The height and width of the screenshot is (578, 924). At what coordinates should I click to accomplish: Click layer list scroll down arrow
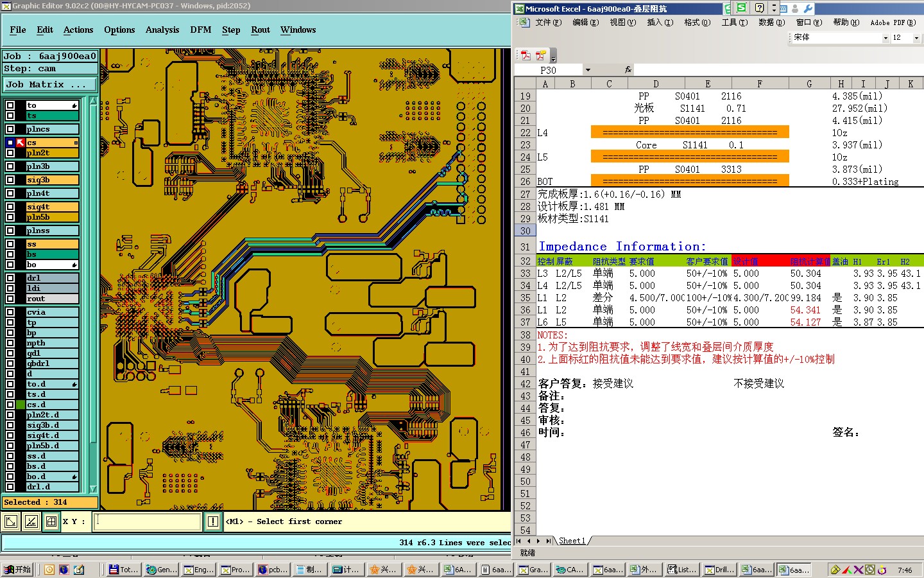93,489
